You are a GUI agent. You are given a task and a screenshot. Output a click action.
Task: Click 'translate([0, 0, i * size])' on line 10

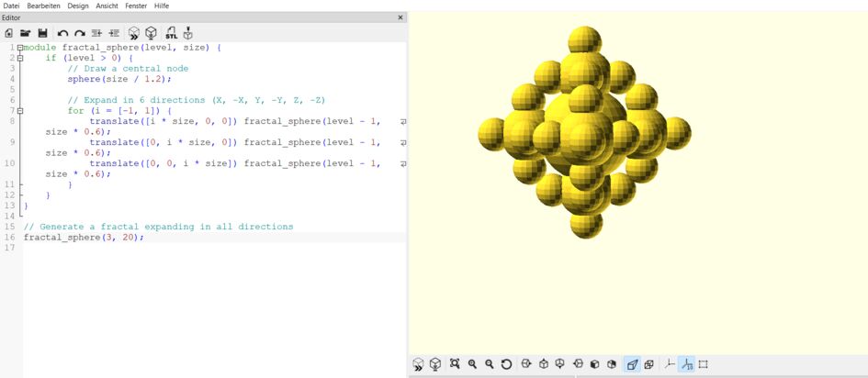click(163, 163)
